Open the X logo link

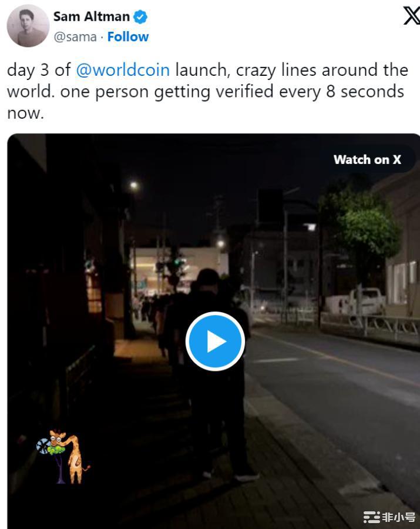pyautogui.click(x=412, y=15)
